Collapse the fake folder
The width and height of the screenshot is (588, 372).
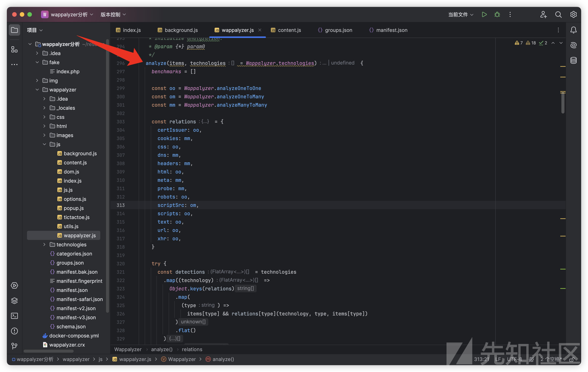point(37,62)
